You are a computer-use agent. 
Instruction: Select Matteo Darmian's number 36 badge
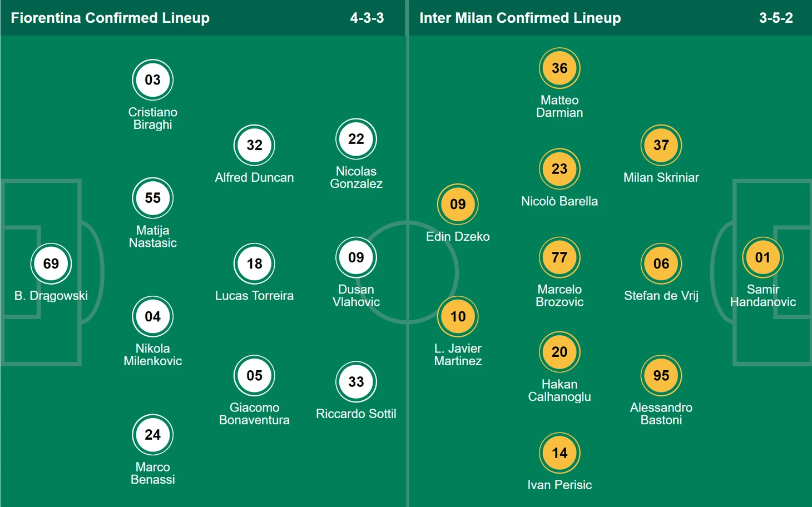[x=560, y=68]
